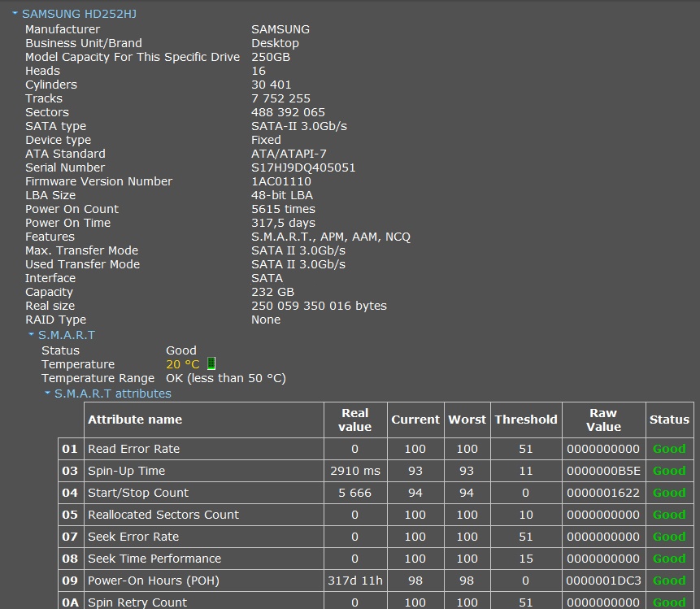
Task: Click the raw value 0000001622
Action: pos(603,493)
